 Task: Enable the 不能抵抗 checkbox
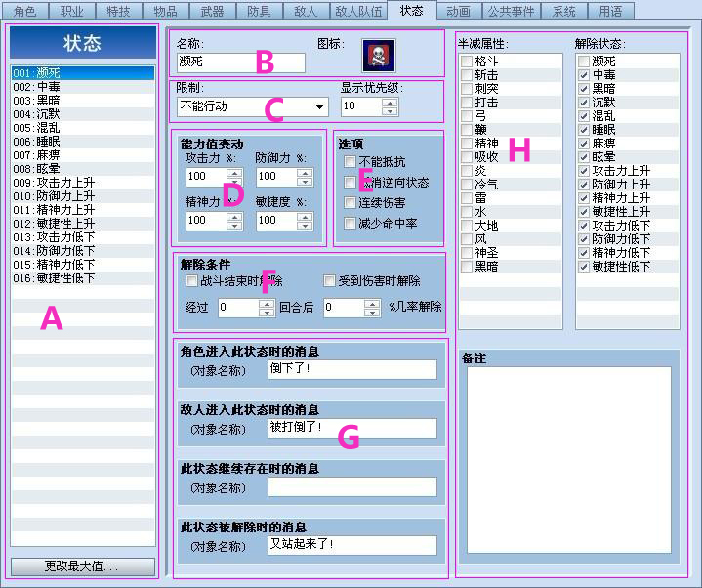350,162
